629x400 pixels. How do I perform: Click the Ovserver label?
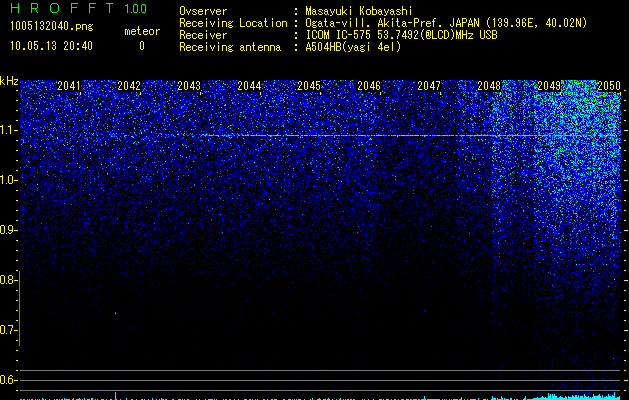[x=203, y=11]
